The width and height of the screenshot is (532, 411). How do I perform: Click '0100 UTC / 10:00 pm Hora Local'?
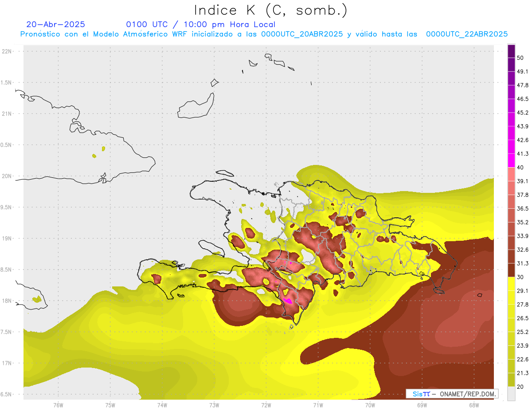pos(201,24)
